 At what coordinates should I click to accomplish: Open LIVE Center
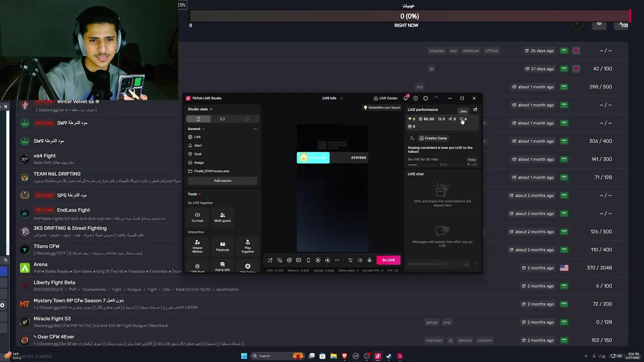click(385, 98)
